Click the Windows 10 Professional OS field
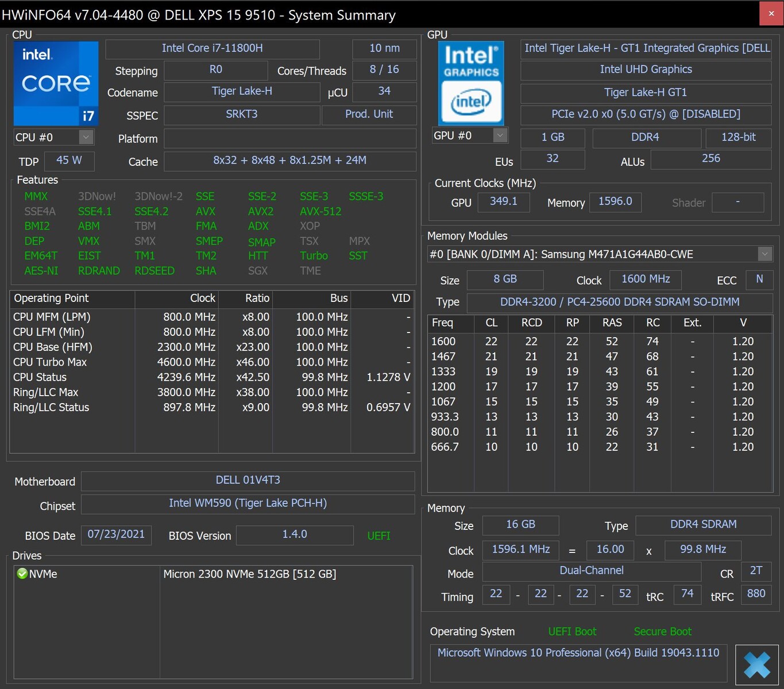Screen dimensions: 784x689 tap(578, 653)
